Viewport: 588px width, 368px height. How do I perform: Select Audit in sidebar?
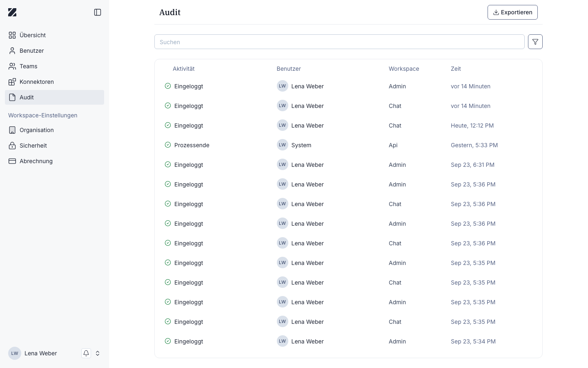tap(54, 97)
